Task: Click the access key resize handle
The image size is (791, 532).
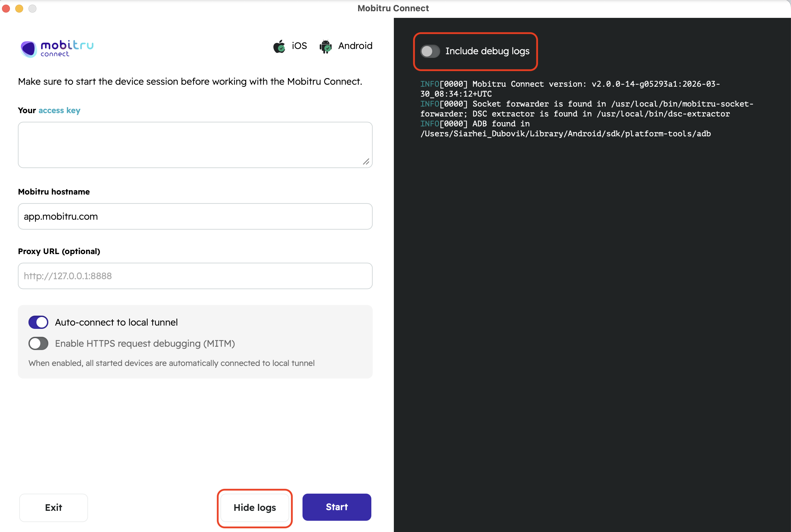Action: (x=366, y=161)
